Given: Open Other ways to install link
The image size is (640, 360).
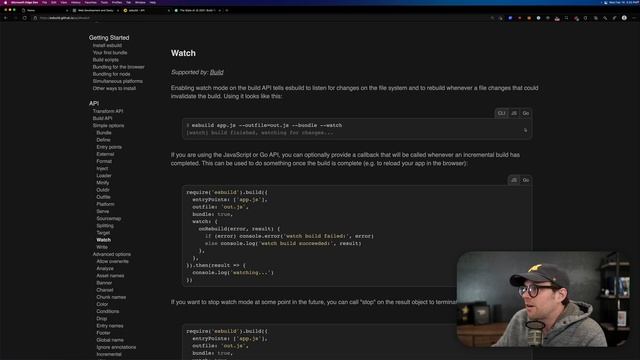Looking at the screenshot, I should coord(114,88).
